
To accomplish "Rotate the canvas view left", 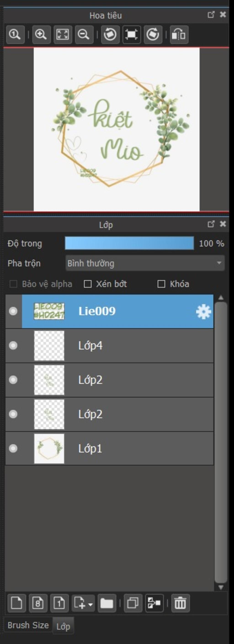I will point(110,34).
